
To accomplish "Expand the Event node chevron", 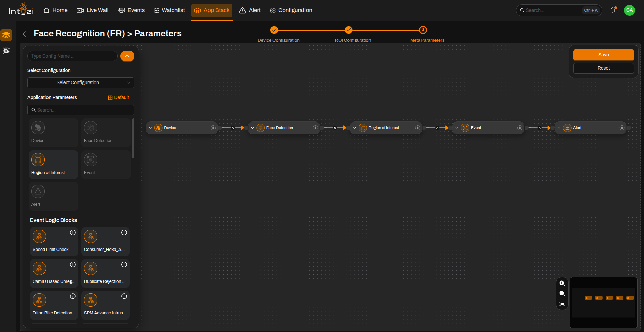I will [x=457, y=128].
